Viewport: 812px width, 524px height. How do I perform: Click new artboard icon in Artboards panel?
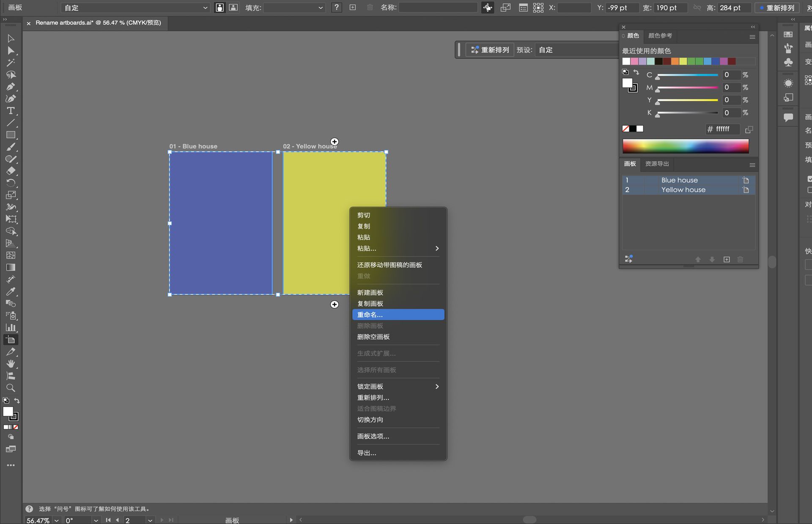pyautogui.click(x=727, y=259)
